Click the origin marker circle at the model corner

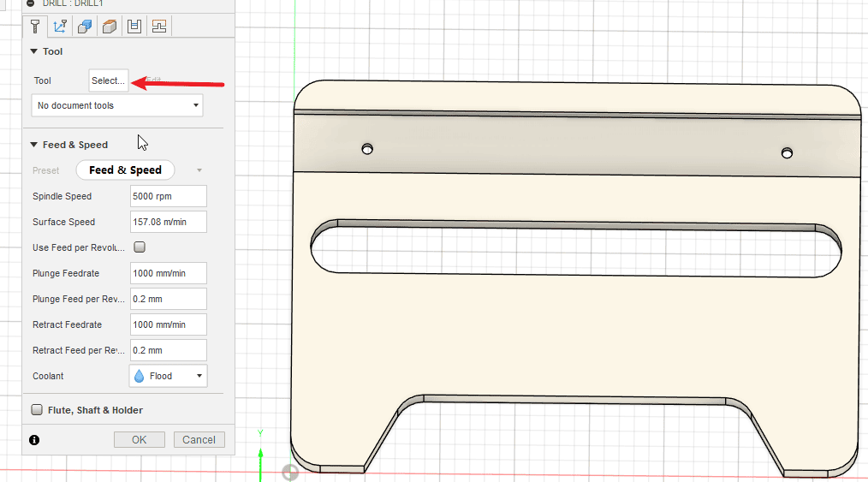(x=290, y=471)
